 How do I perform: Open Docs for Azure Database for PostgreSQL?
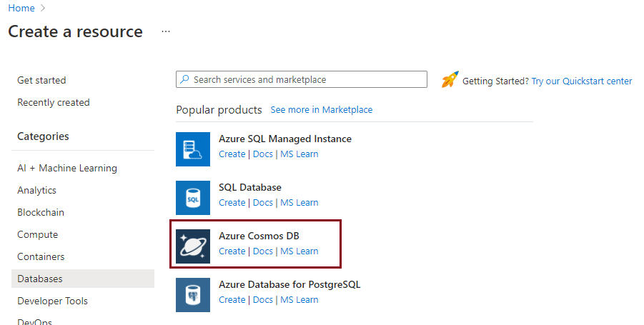(263, 300)
